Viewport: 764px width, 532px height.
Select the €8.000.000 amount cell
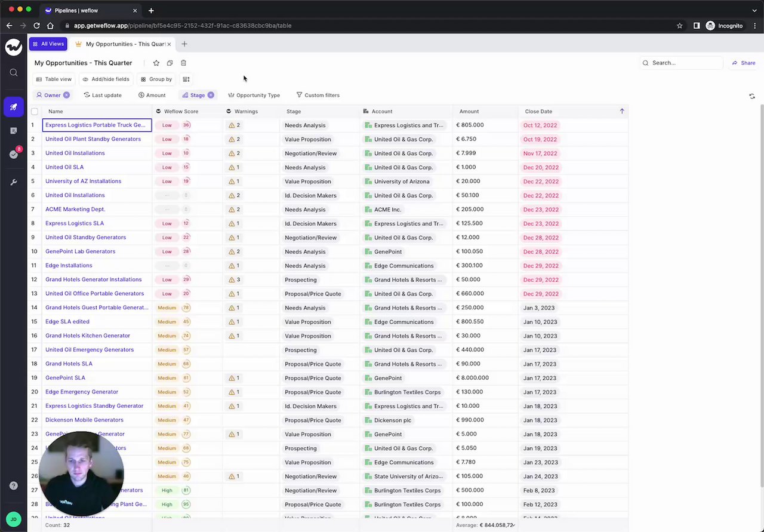(485, 378)
